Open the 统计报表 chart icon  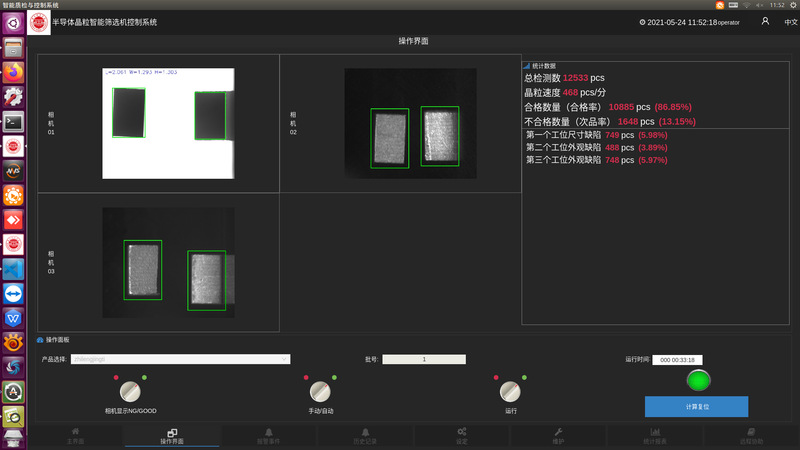point(654,436)
